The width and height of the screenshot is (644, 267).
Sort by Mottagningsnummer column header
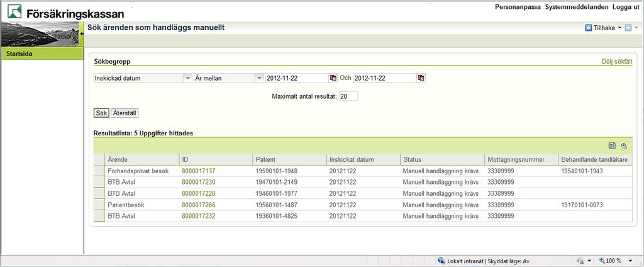(521, 159)
